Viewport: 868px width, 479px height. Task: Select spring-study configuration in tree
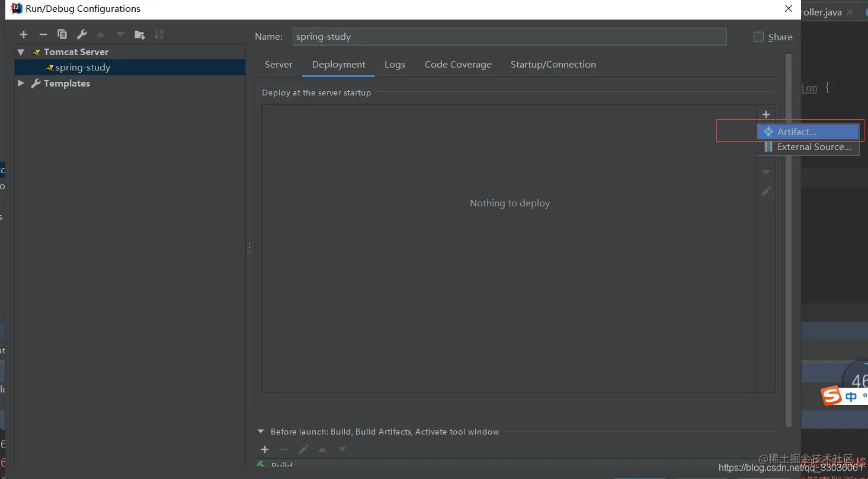(130, 68)
